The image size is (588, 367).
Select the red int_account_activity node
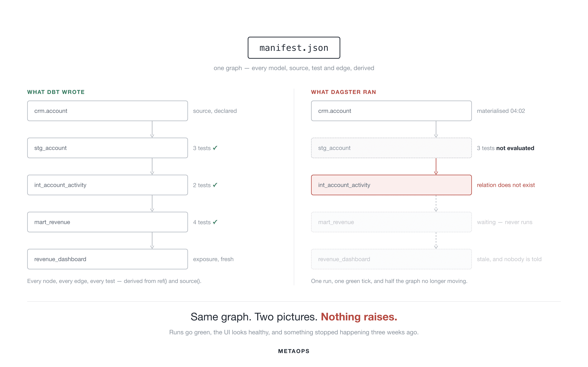pyautogui.click(x=391, y=185)
